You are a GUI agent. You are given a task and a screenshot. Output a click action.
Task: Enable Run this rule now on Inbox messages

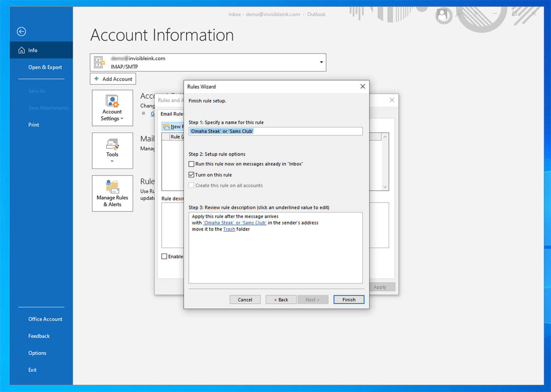pyautogui.click(x=192, y=164)
